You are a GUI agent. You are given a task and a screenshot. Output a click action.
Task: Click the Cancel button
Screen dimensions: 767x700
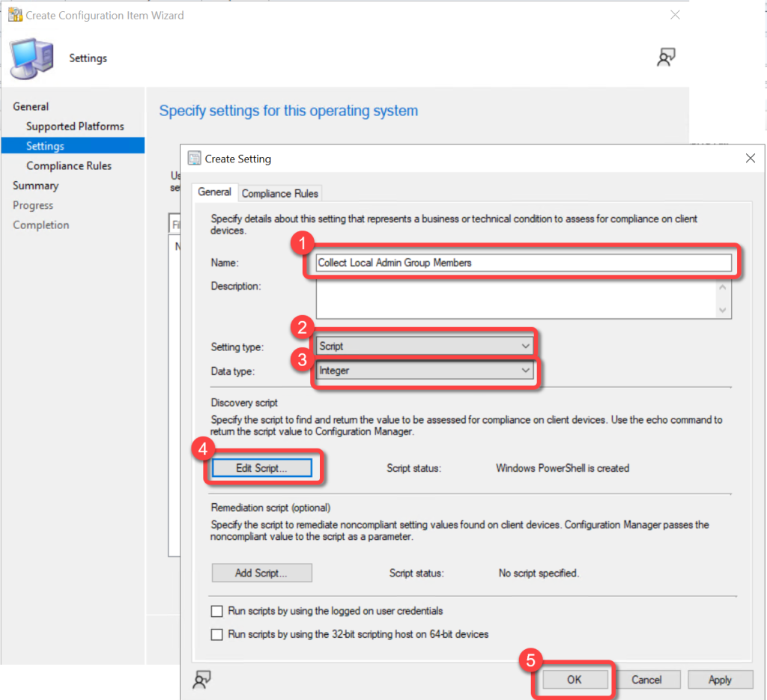(646, 680)
